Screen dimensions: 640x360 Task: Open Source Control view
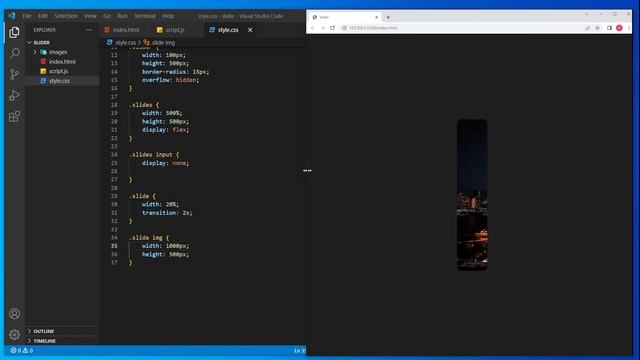point(14,74)
